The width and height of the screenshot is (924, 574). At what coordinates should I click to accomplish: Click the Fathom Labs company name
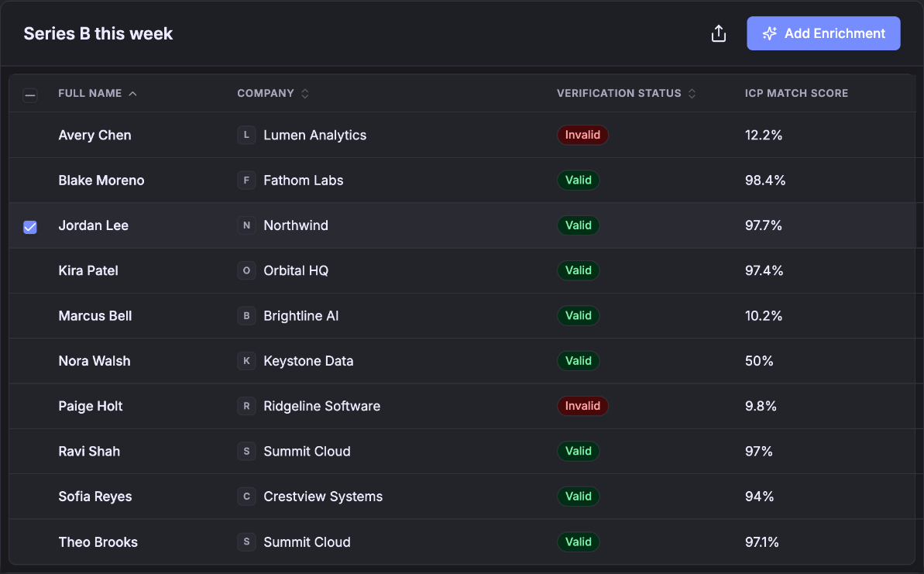[x=303, y=180]
